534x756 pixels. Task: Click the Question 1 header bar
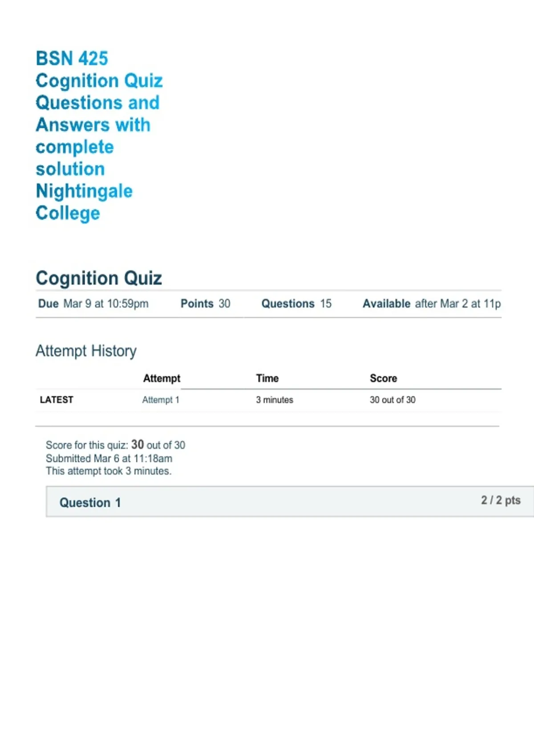[x=290, y=502]
